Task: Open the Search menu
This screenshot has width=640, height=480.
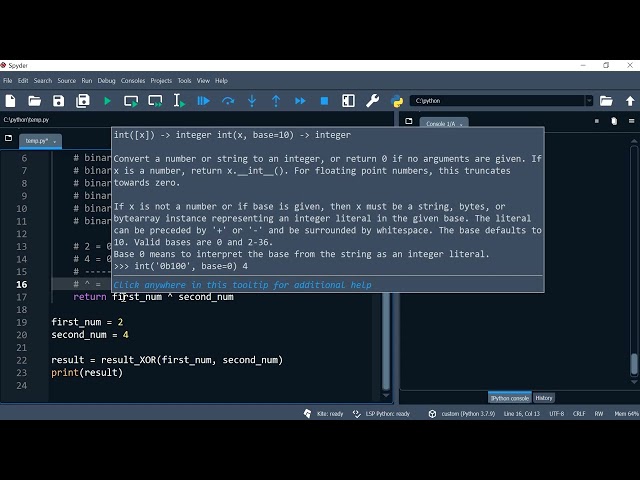Action: pyautogui.click(x=43, y=81)
